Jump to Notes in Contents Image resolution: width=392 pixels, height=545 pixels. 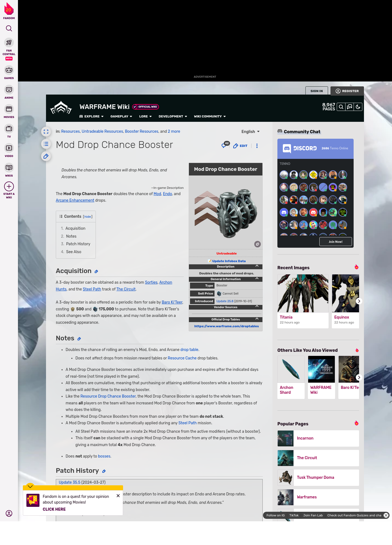point(71,236)
